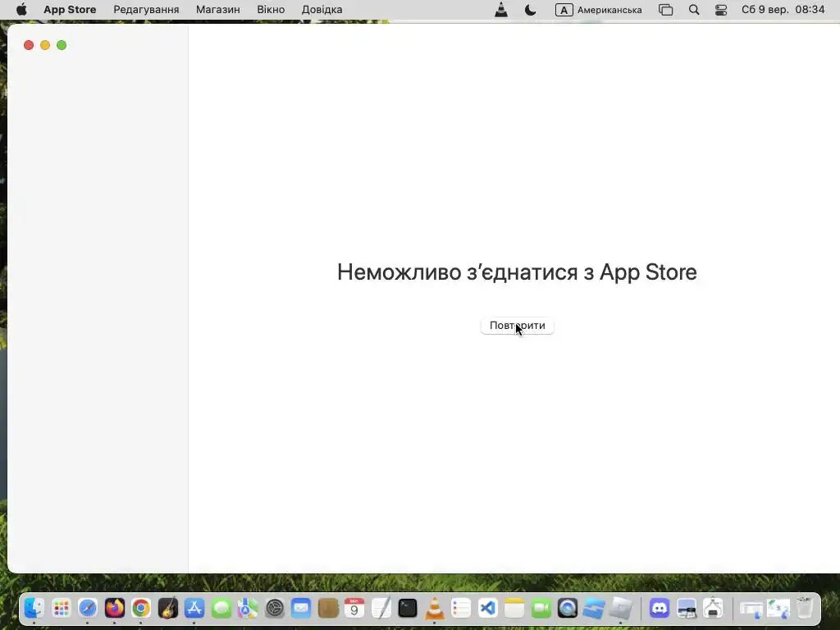
Task: Click the Повторити retry button
Action: click(x=517, y=326)
